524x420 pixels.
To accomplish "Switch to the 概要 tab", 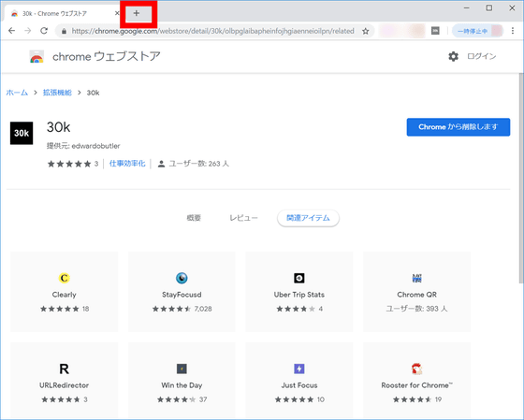I will pos(194,218).
